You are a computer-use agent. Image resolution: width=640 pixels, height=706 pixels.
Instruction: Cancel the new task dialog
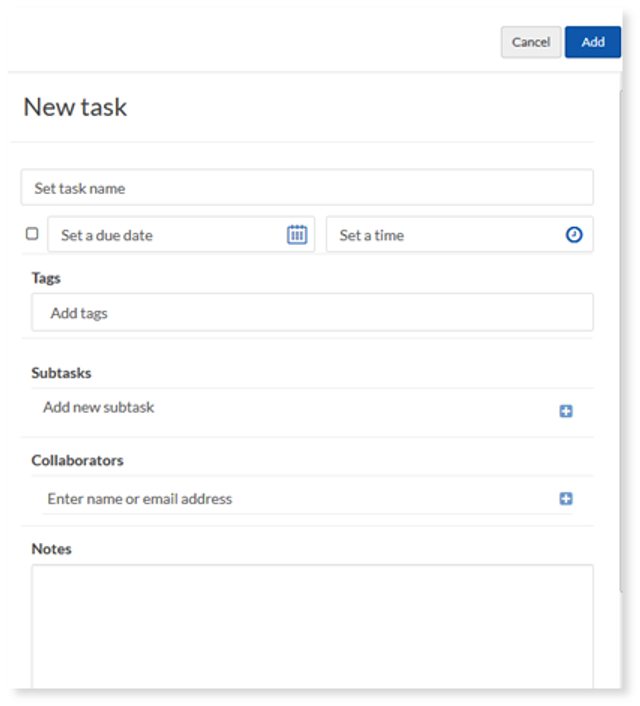pyautogui.click(x=531, y=42)
